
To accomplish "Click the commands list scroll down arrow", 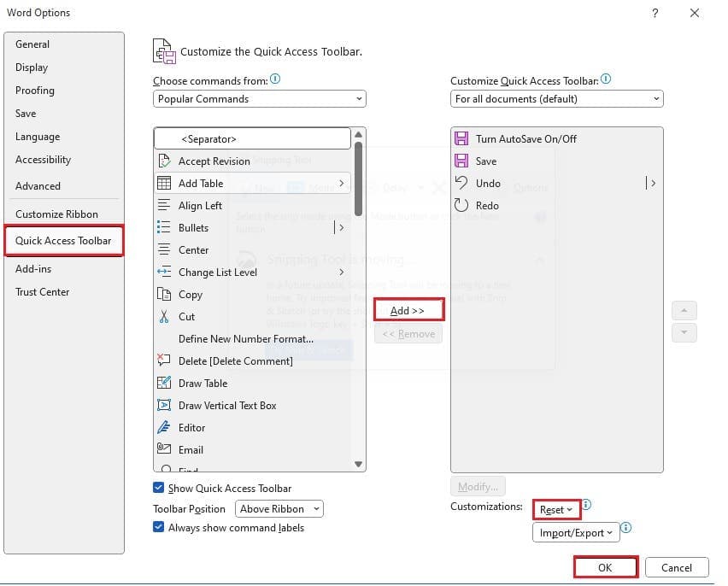I will coord(359,464).
